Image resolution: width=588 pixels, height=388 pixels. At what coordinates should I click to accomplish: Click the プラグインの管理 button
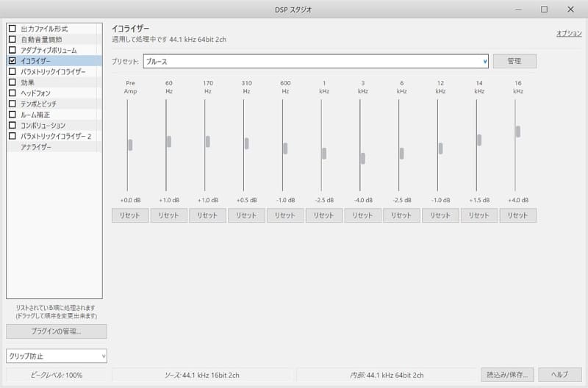coord(57,331)
